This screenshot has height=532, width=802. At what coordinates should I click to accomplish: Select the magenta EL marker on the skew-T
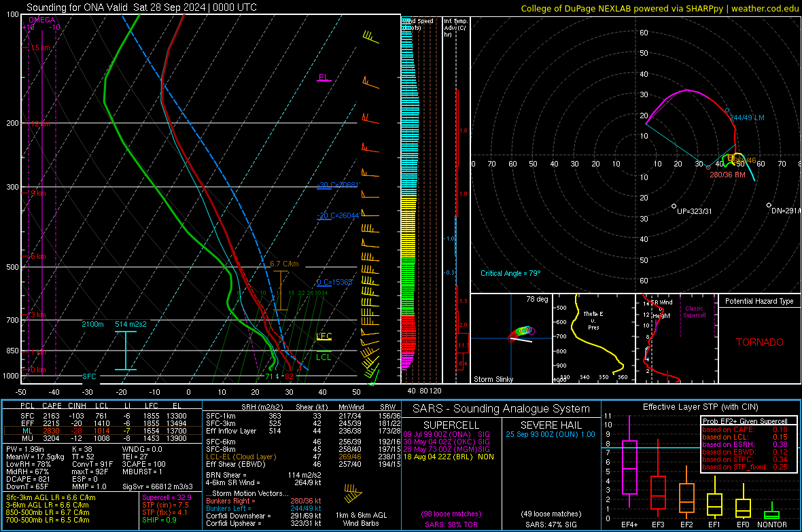324,77
